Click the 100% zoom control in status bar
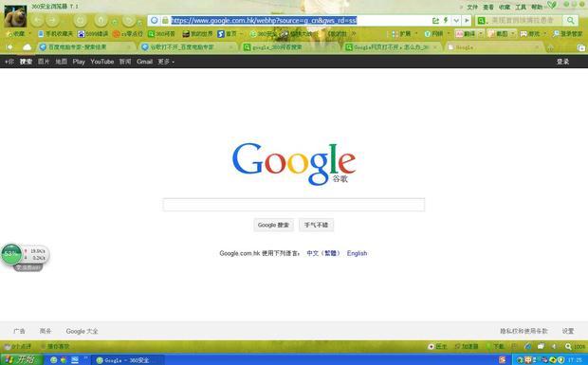 click(x=576, y=347)
